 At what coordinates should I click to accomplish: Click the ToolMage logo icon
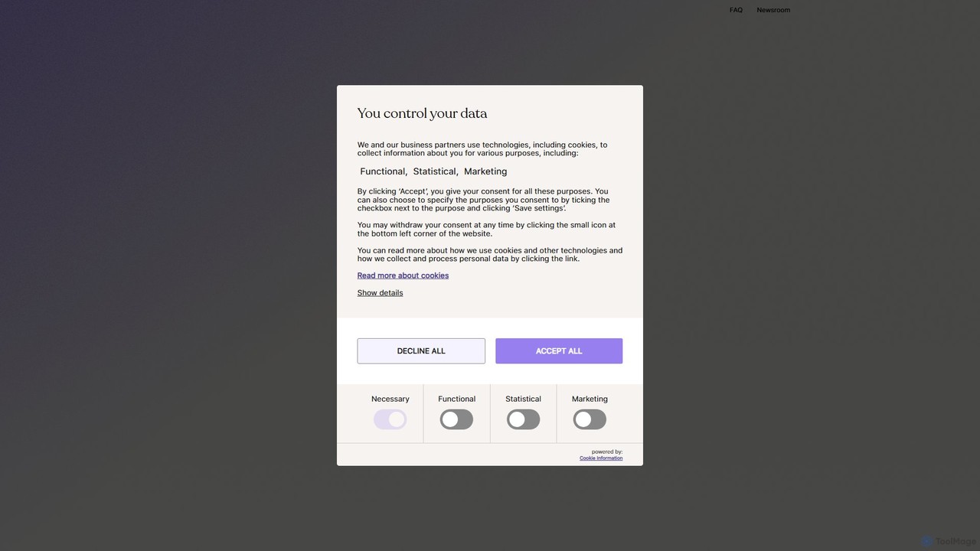(x=927, y=541)
